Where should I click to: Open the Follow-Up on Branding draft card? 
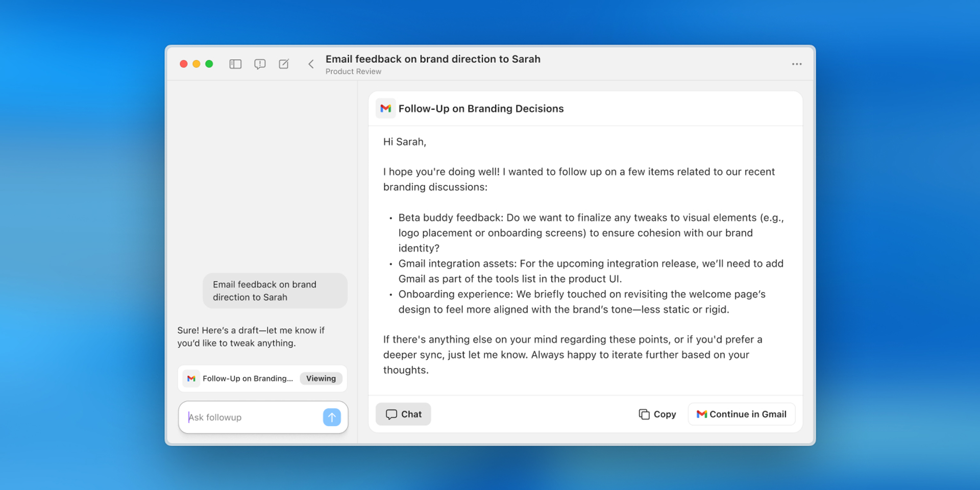coord(247,378)
